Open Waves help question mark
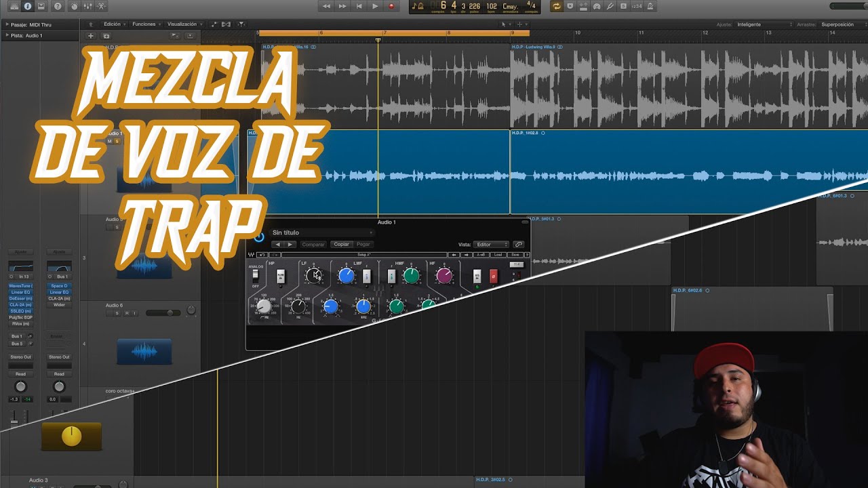Image resolution: width=868 pixels, height=488 pixels. (527, 255)
